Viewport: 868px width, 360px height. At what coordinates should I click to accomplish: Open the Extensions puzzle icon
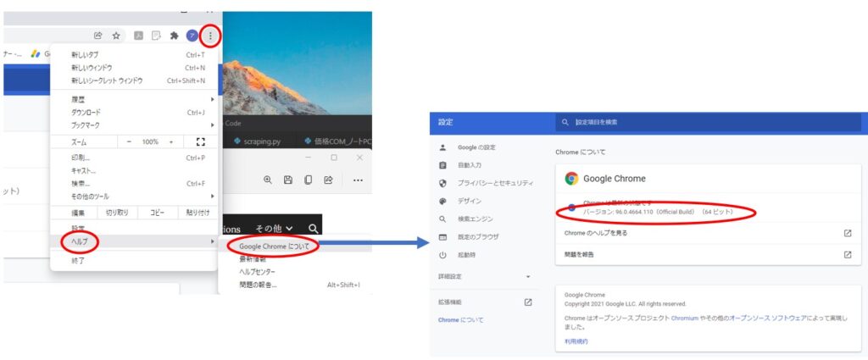pos(174,36)
